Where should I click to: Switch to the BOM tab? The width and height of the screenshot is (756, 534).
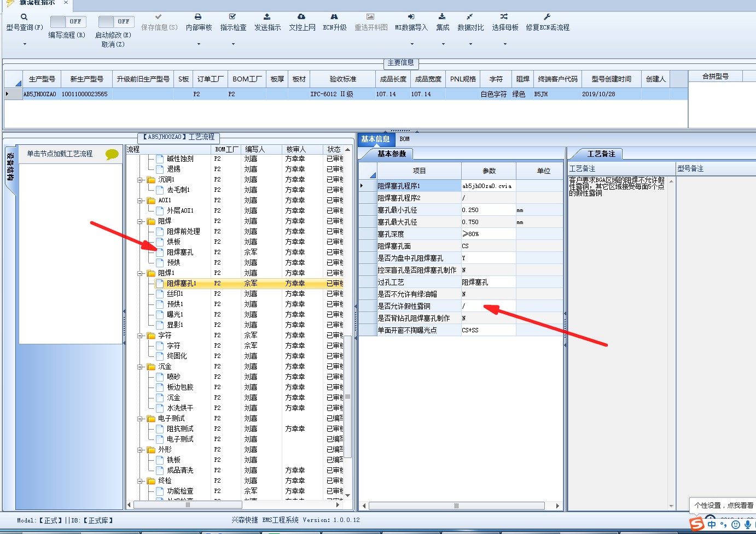click(405, 139)
